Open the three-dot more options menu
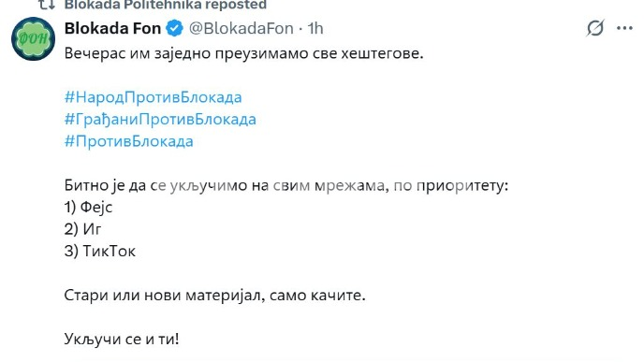The image size is (644, 362). point(624,28)
